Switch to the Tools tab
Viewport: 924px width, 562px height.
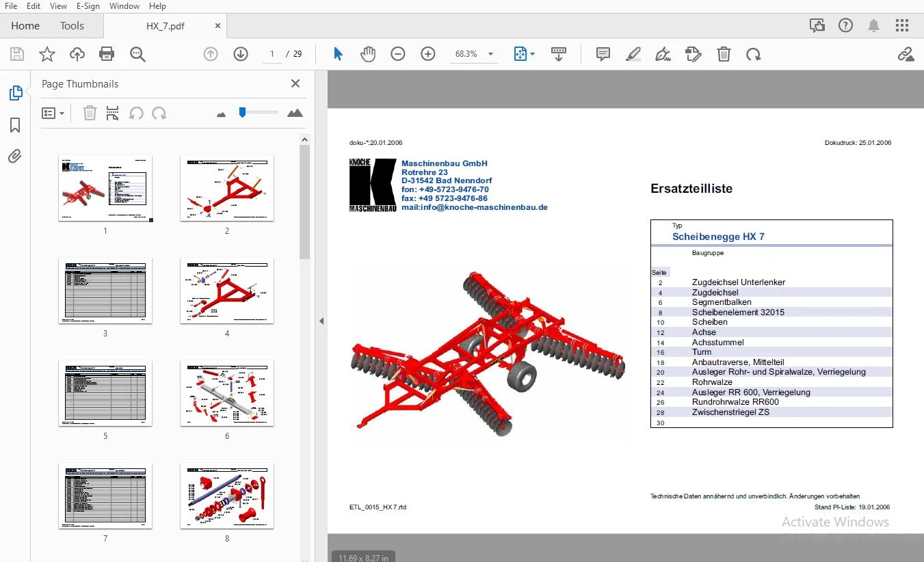click(72, 26)
